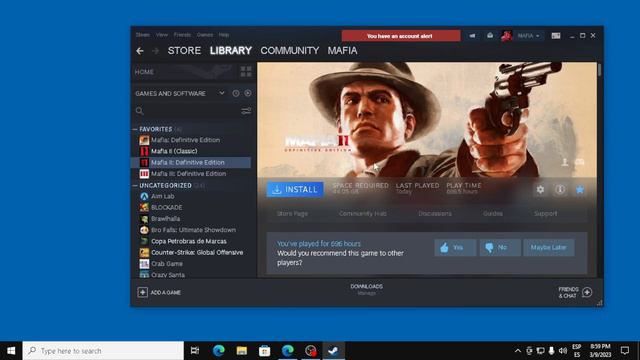
Task: Open the Help menu
Action: click(x=224, y=35)
